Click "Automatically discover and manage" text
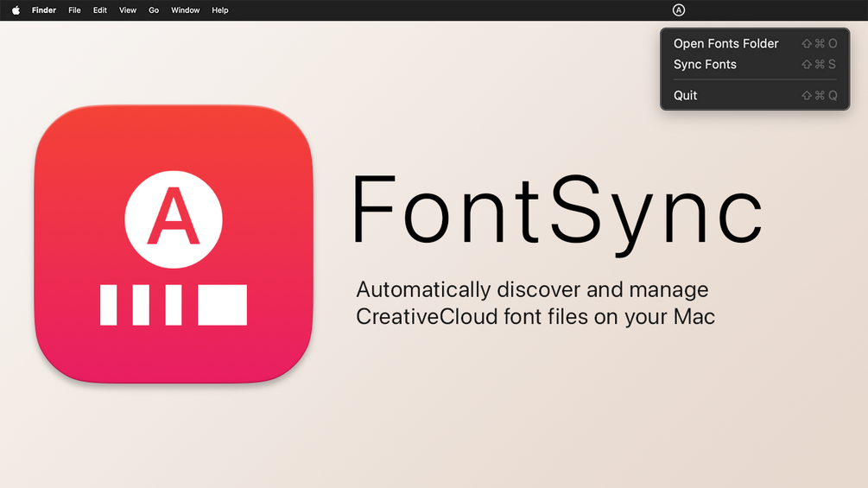The width and height of the screenshot is (868, 488). point(532,289)
